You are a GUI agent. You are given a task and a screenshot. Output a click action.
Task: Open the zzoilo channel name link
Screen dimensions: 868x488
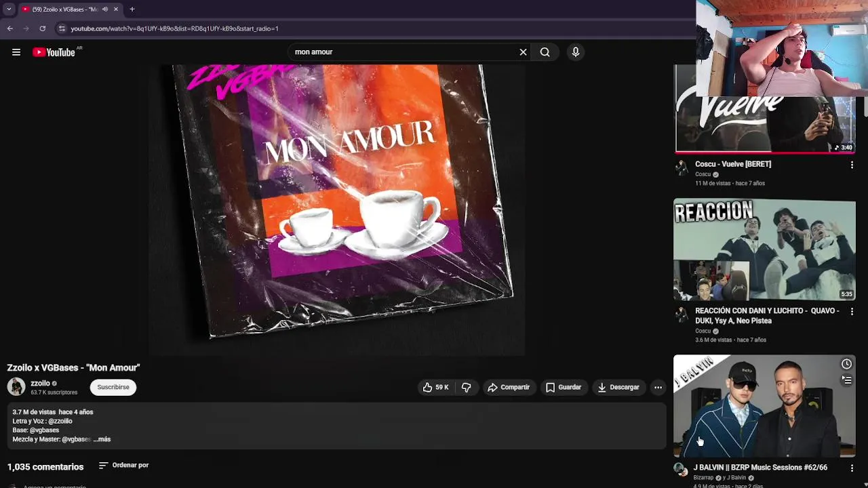(x=40, y=383)
